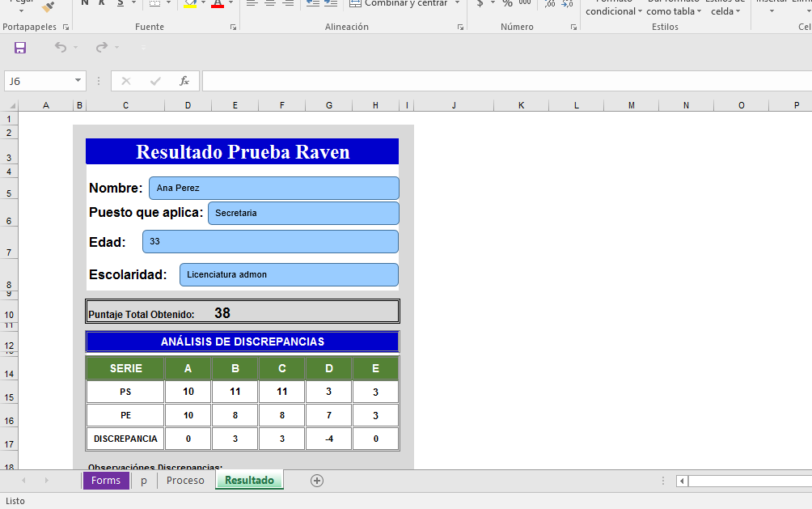Open the Fuente dialog launcher
Viewport: 812px width, 509px height.
pos(234,27)
